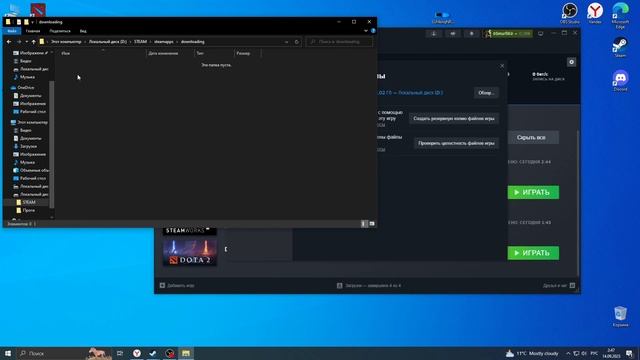Screen dimensions: 640x360
Task: Open Объемные объекты in navigation pane
Action: click(31, 170)
